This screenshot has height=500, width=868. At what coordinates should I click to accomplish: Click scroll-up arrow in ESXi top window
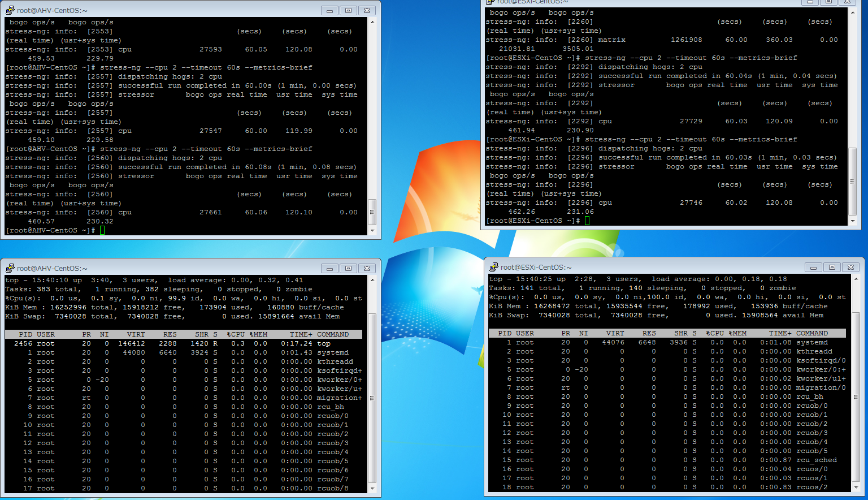tap(856, 279)
